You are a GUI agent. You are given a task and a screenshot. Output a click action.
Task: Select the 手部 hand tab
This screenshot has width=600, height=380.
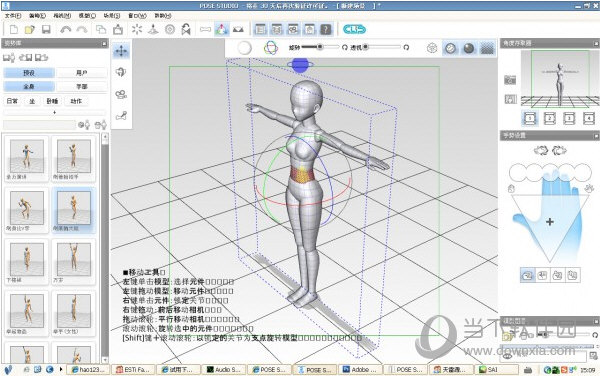pyautogui.click(x=82, y=86)
